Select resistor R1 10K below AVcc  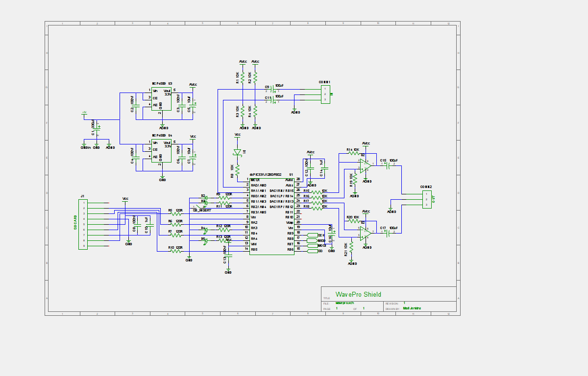[243, 77]
